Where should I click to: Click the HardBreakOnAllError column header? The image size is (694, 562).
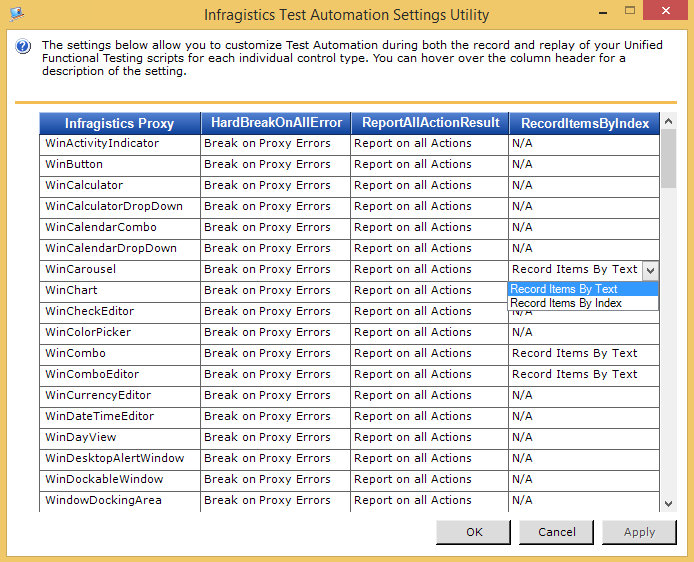click(275, 123)
